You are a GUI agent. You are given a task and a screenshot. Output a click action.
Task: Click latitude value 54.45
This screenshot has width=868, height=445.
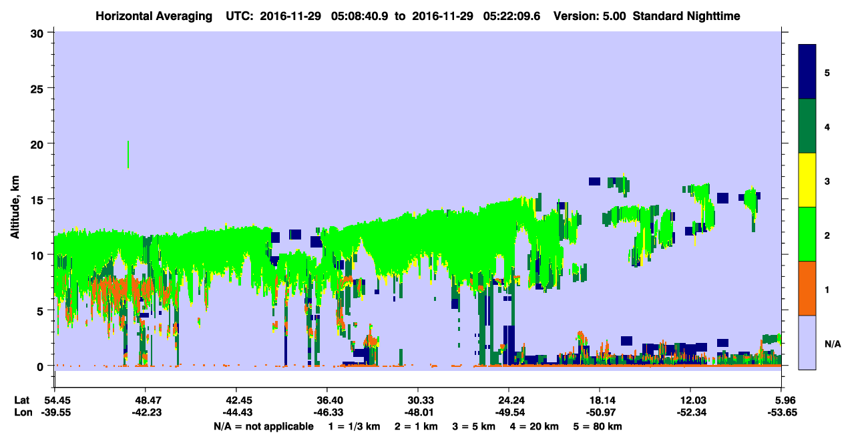pyautogui.click(x=54, y=400)
